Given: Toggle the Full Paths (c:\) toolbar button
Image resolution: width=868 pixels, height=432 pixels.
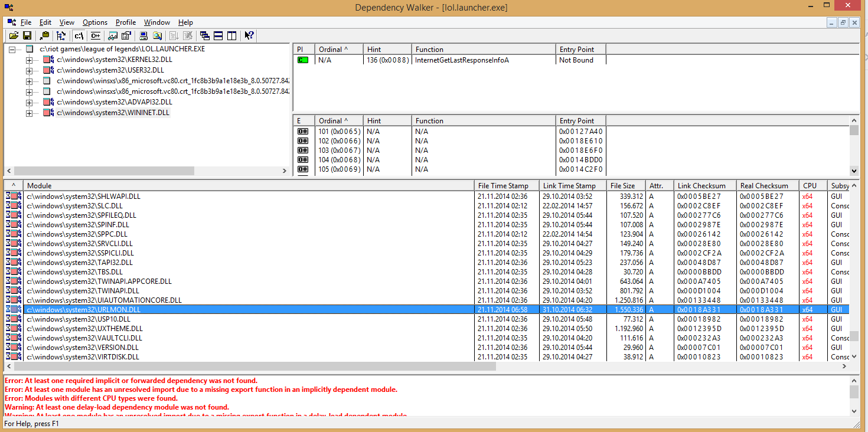Looking at the screenshot, I should pos(79,35).
